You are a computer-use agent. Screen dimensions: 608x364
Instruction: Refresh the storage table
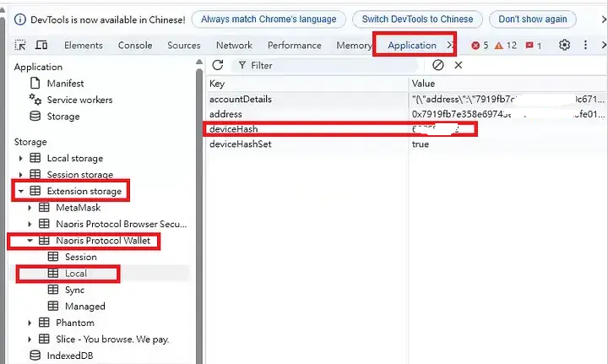coord(218,65)
